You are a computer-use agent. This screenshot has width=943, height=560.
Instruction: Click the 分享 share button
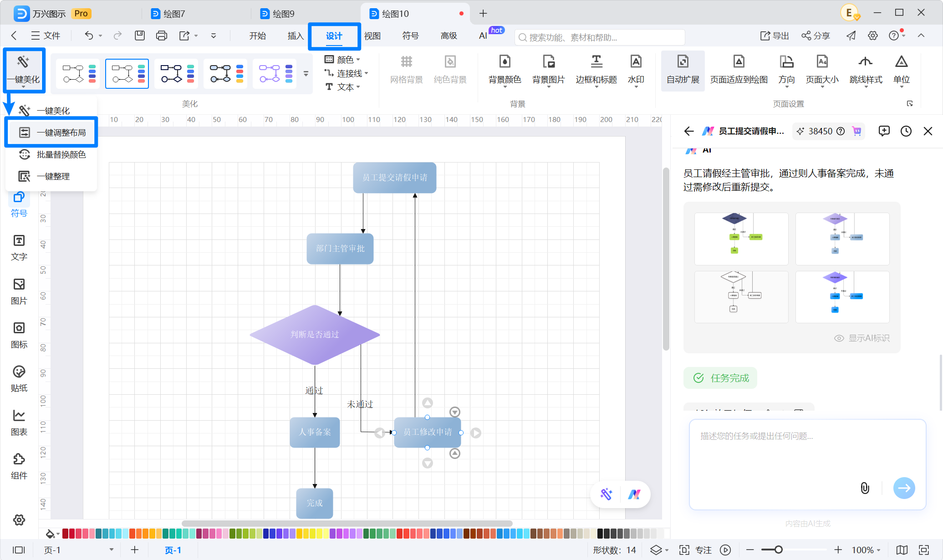[x=816, y=36]
